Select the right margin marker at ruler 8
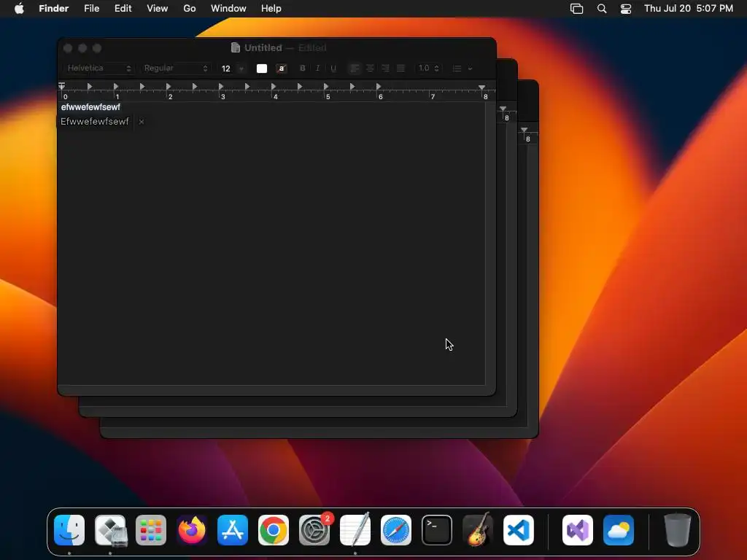This screenshot has height=560, width=747. click(482, 87)
